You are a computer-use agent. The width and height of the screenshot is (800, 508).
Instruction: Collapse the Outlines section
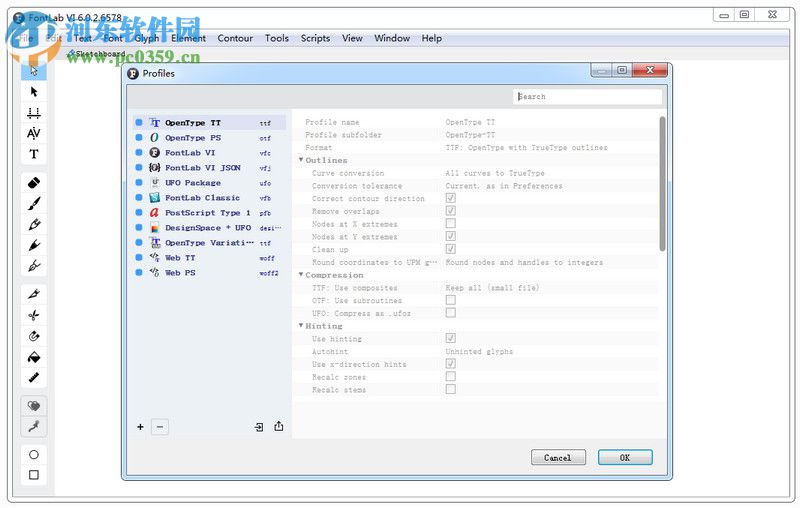pyautogui.click(x=301, y=160)
